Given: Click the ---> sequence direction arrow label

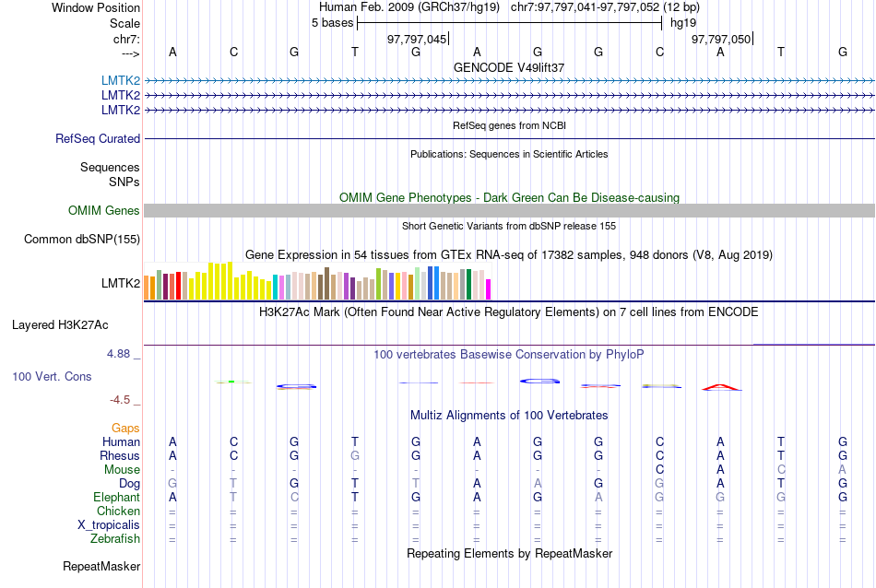Looking at the screenshot, I should coord(130,53).
